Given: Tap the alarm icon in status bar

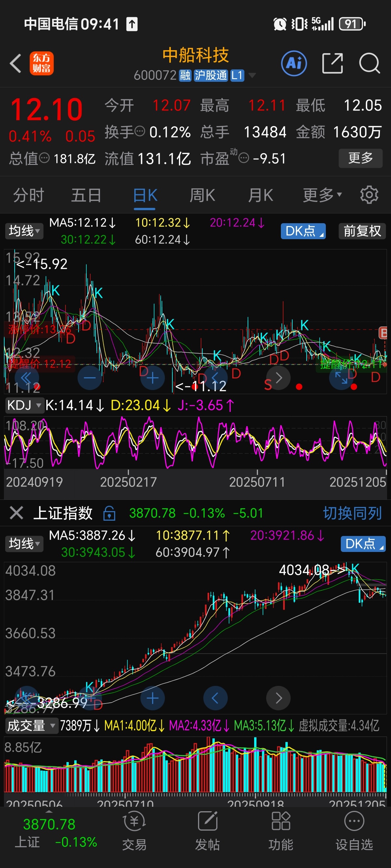Looking at the screenshot, I should (x=280, y=24).
